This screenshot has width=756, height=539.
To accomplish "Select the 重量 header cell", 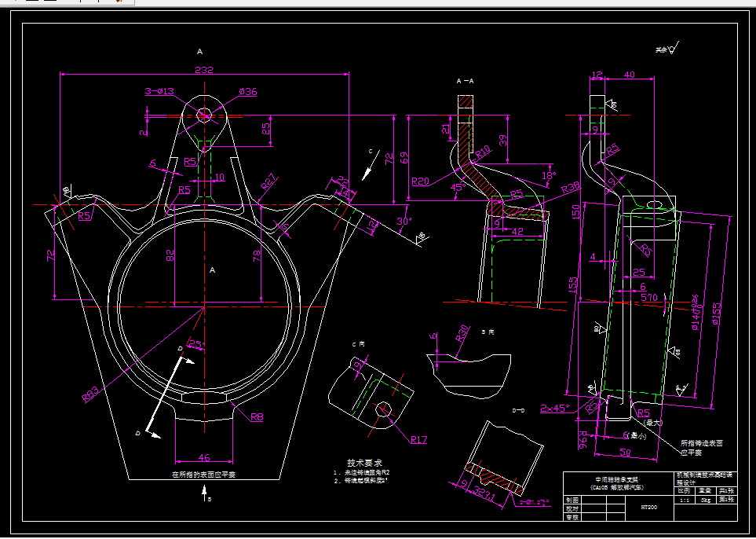I will tap(705, 491).
